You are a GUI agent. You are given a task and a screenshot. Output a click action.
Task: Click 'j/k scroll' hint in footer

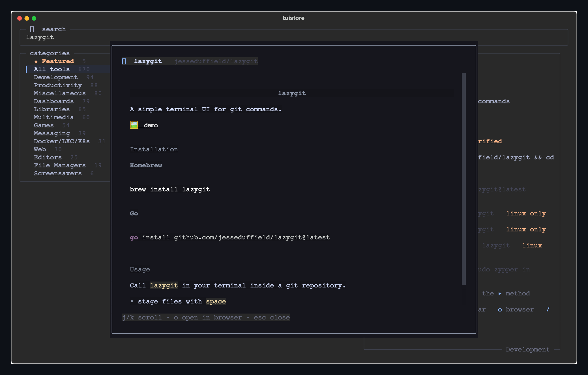[x=142, y=318]
